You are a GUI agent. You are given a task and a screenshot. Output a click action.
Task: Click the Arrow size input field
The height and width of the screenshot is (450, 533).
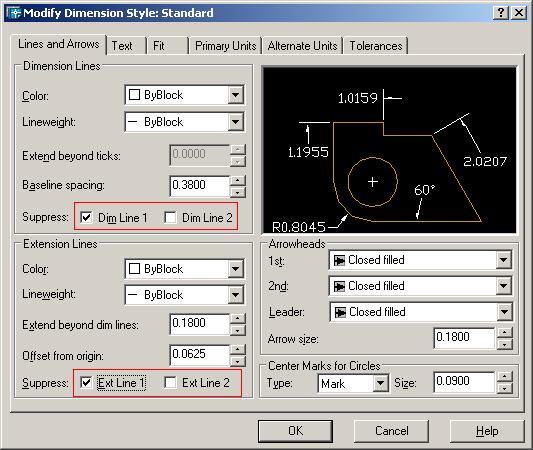click(x=464, y=338)
